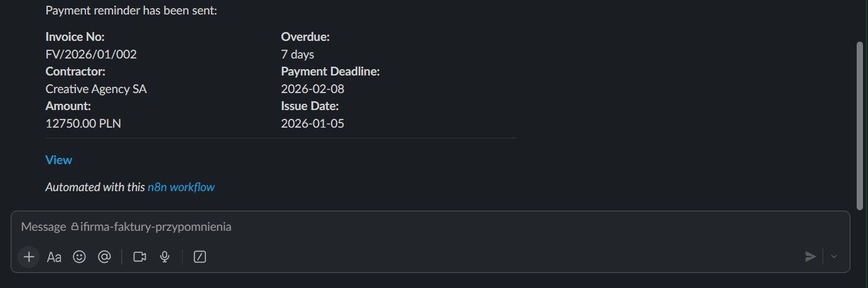Open the View link for the invoice
This screenshot has width=868, height=288.
(59, 160)
